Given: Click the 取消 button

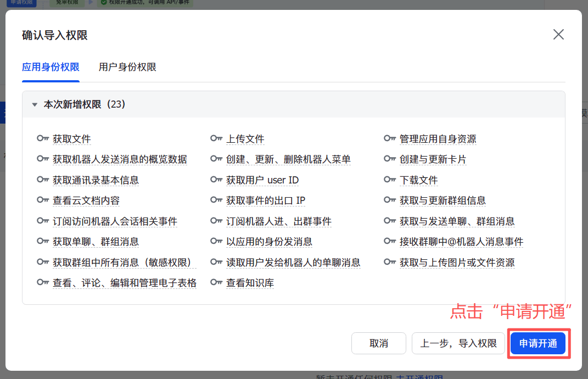Looking at the screenshot, I should click(x=379, y=343).
